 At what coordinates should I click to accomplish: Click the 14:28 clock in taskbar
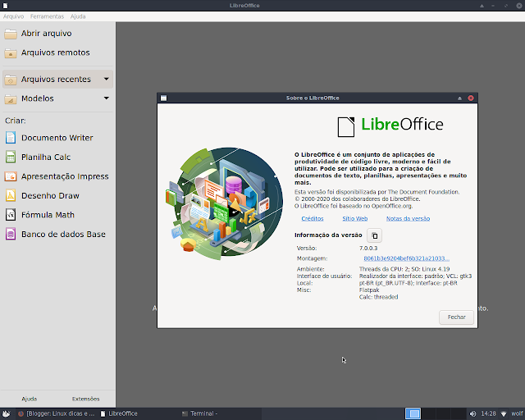[488, 413]
